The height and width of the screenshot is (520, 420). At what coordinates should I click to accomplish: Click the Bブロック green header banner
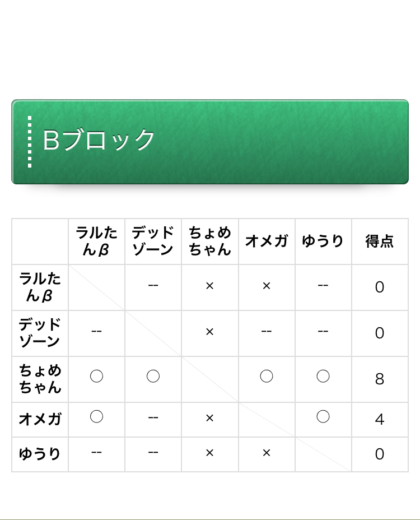[x=210, y=142]
